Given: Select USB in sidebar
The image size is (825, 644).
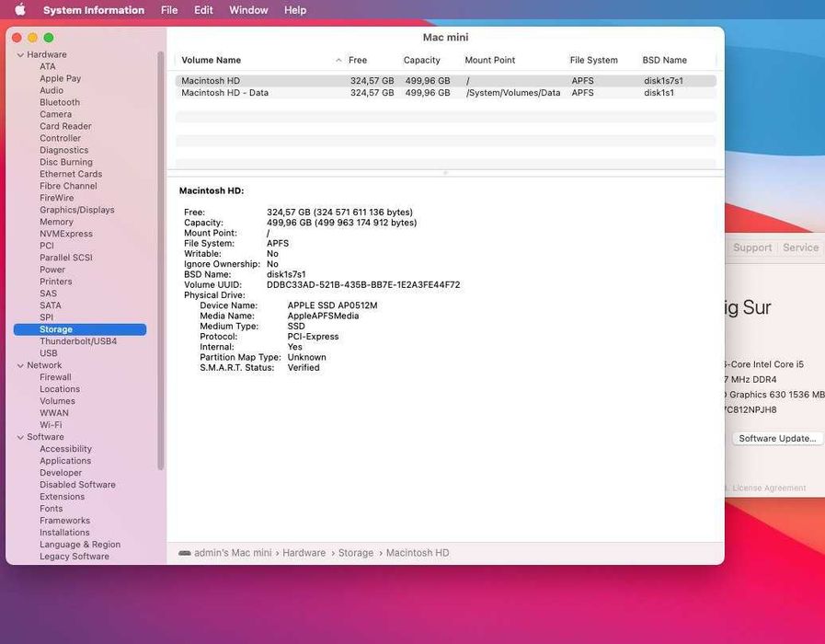Looking at the screenshot, I should coord(49,353).
